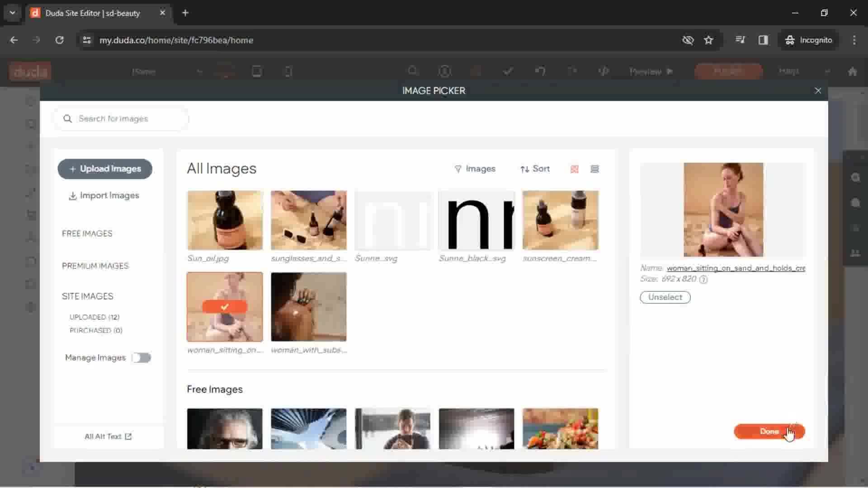Open the SITE IMAGES section
The image size is (868, 488).
tap(88, 296)
